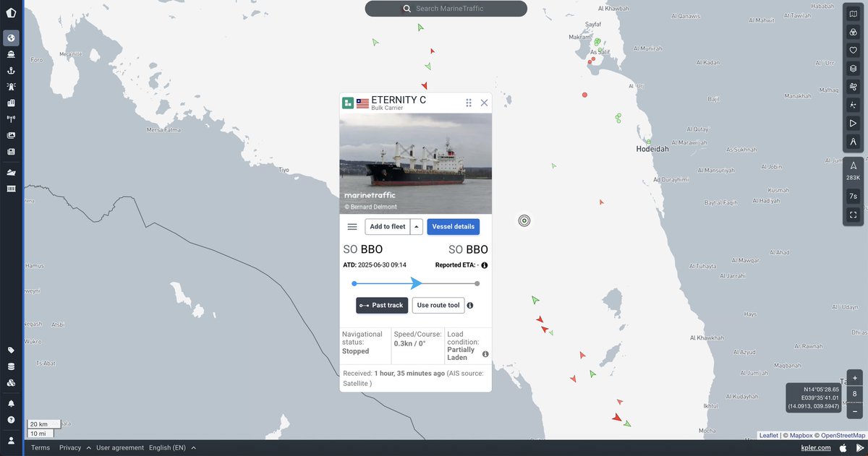Toggle fullscreen map view

tap(854, 215)
